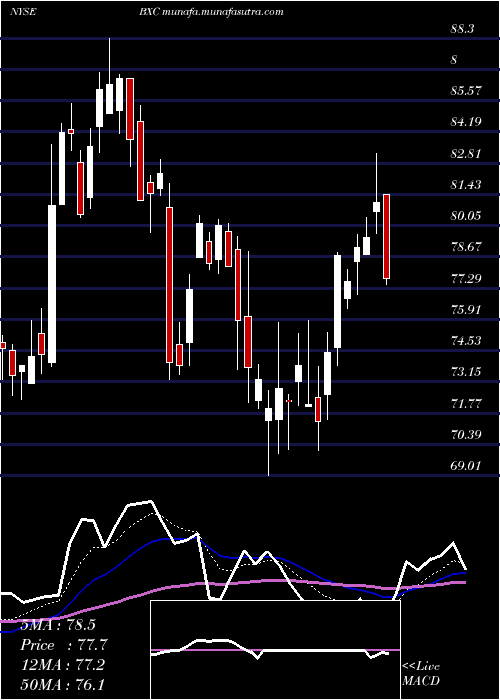This screenshot has width=500, height=700.
Task: Select the 82.81 price axis label
Action: click(466, 153)
